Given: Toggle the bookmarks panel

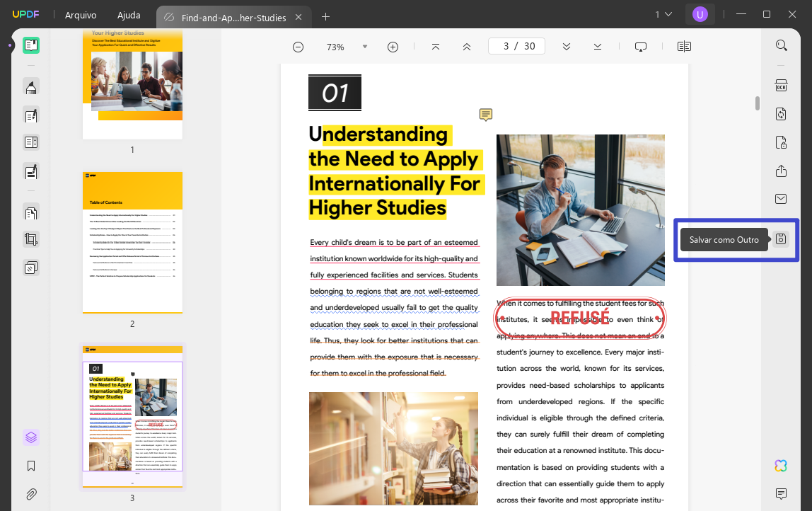Looking at the screenshot, I should (x=31, y=466).
